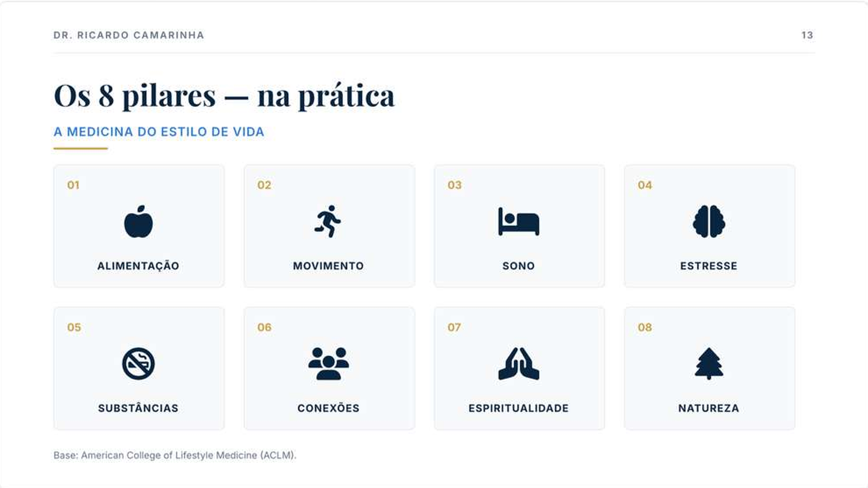Click the ESPIRITUALIDADE card label
868x488 pixels.
click(x=519, y=408)
